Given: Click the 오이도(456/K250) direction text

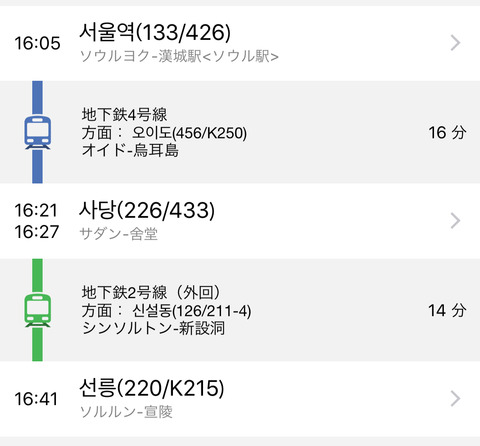Looking at the screenshot, I should pos(189,133).
